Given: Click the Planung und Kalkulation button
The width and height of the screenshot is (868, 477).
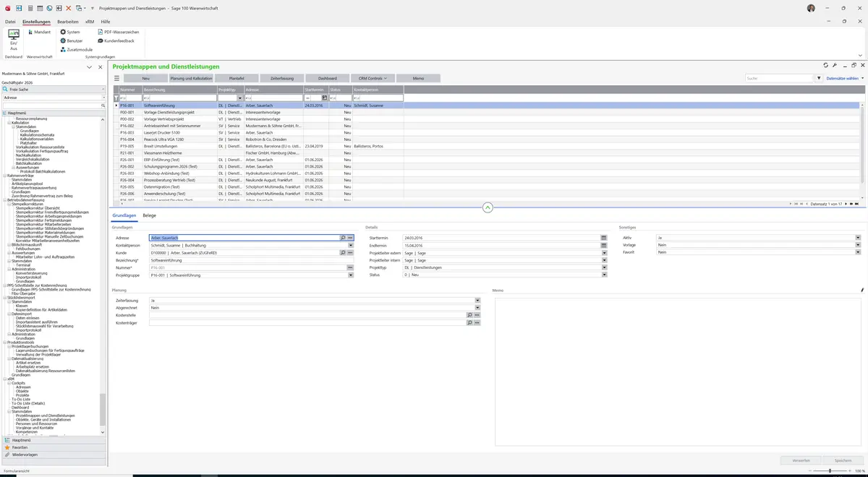Looking at the screenshot, I should pyautogui.click(x=191, y=78).
